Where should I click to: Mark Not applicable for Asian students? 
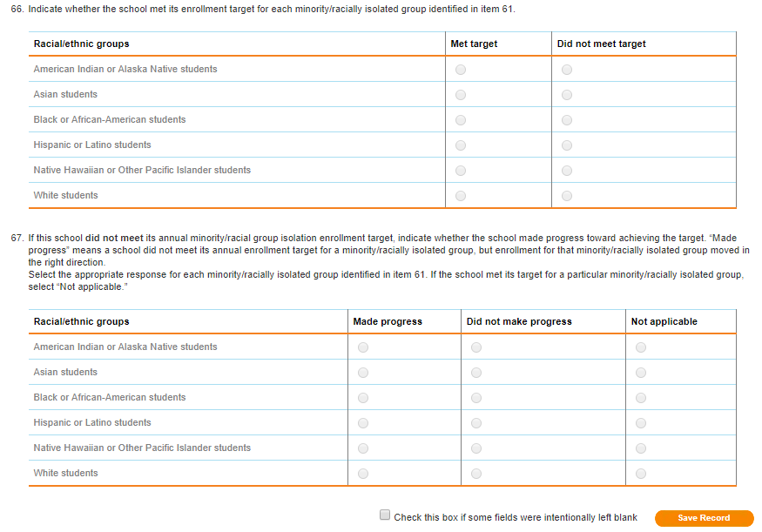pos(641,373)
